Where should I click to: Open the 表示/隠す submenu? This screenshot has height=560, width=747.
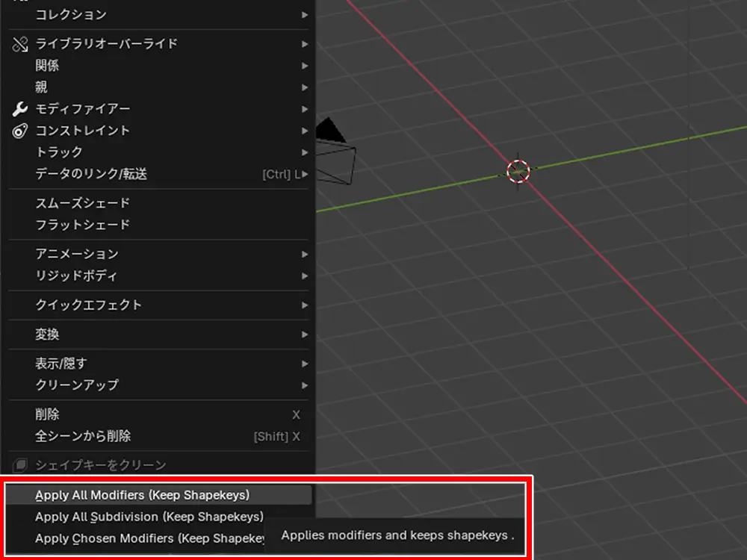pos(62,364)
